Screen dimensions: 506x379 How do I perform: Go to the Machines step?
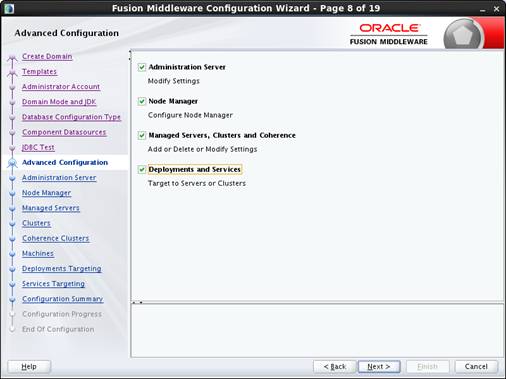point(38,254)
